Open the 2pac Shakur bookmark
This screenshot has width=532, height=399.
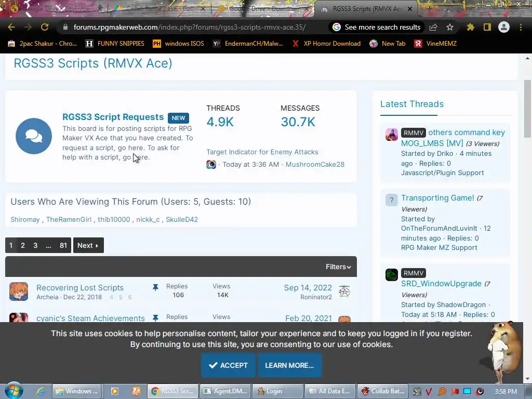(x=43, y=44)
